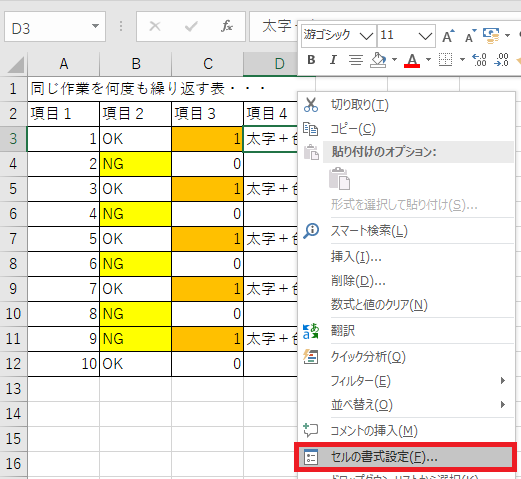Click the select-all corner triangle
The image size is (521, 479).
coord(16,65)
